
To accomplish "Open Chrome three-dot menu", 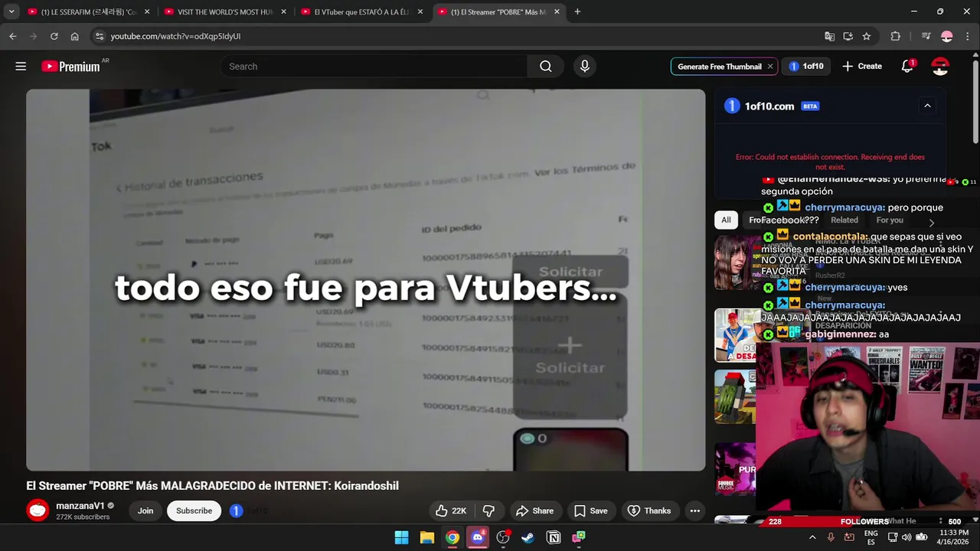I will coord(967,36).
